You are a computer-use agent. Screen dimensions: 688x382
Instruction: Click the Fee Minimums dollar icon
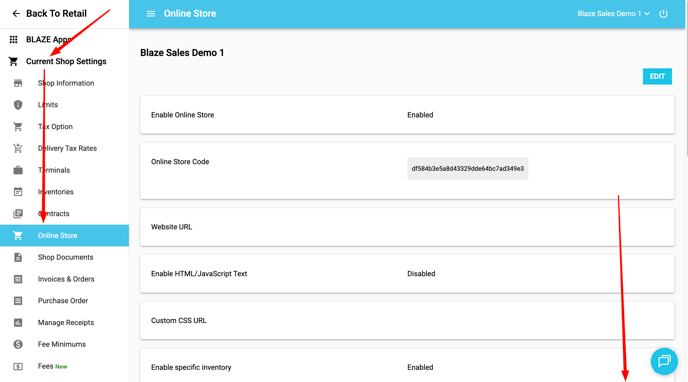tap(18, 344)
